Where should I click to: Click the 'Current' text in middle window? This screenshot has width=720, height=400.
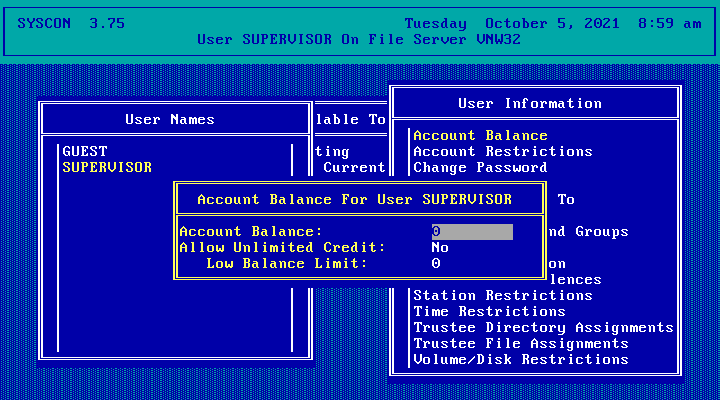pyautogui.click(x=354, y=168)
